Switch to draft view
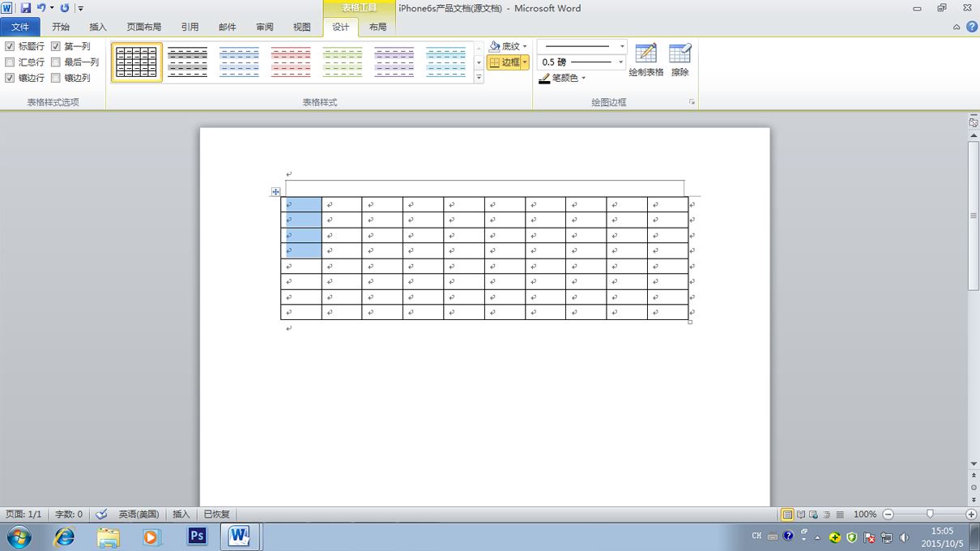 840,515
